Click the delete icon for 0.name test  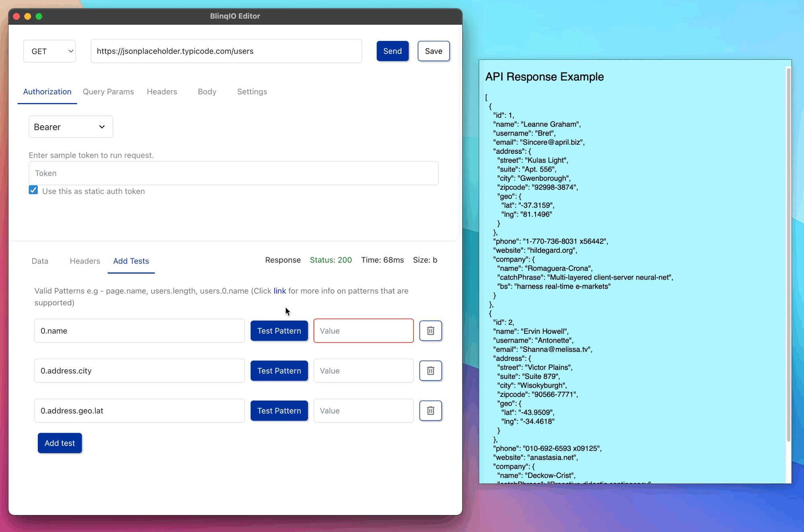click(x=431, y=331)
